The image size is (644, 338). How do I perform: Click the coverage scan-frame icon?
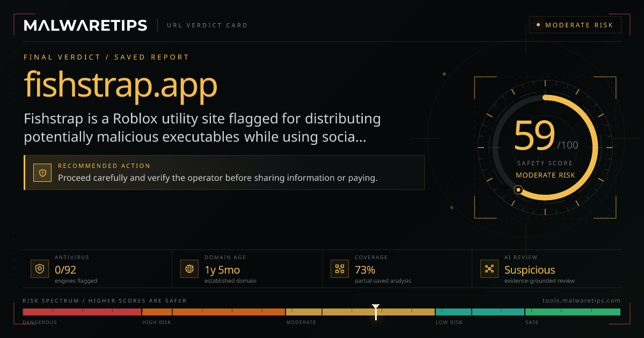coord(339,269)
